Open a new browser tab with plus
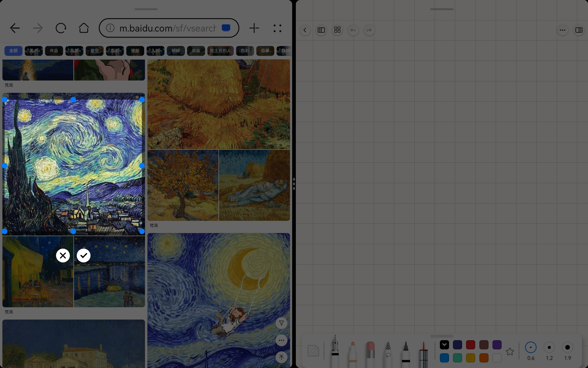The image size is (588, 368). (254, 28)
